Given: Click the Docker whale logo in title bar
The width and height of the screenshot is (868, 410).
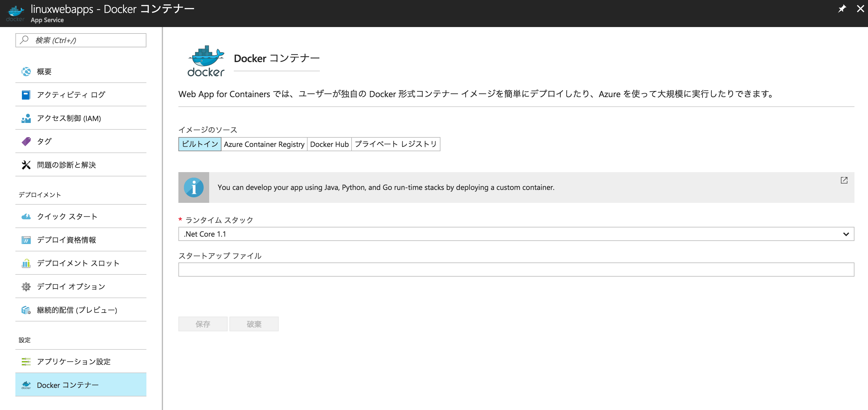Looking at the screenshot, I should click(15, 14).
